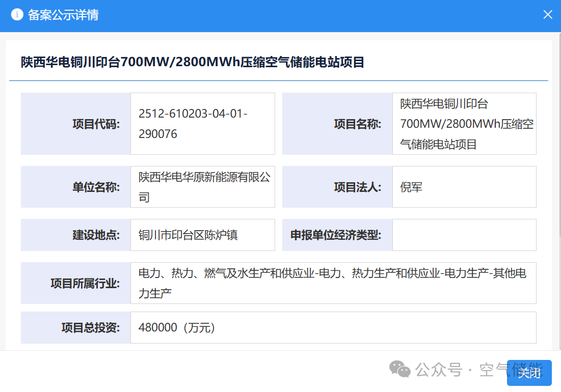Select the 项目法人 label cell

(337, 187)
